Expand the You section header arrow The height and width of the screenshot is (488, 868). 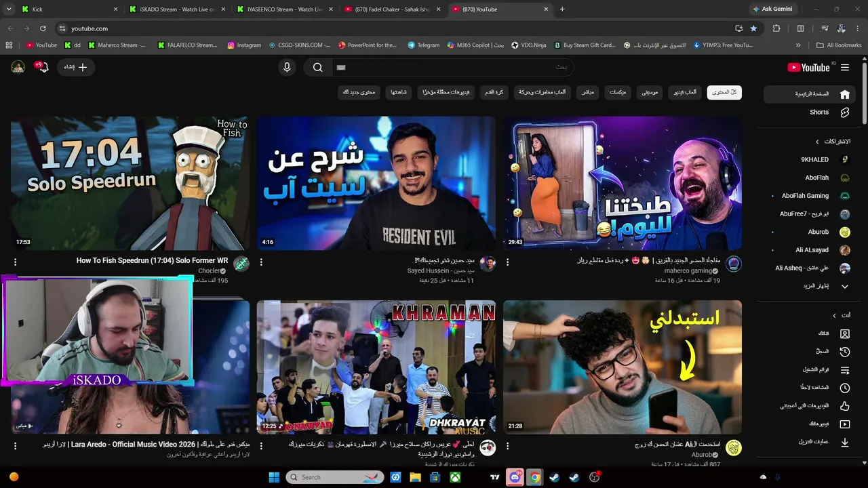click(835, 315)
